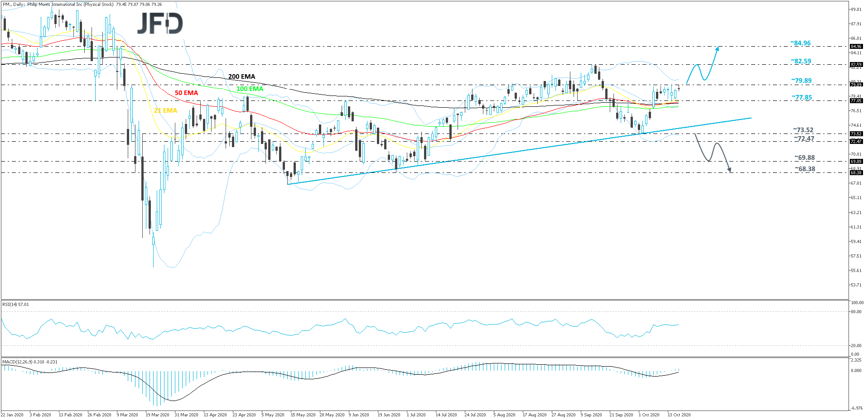Viewport: 868px width, 420px height.
Task: Select the 77.85 price tag on axis
Action: point(856,101)
